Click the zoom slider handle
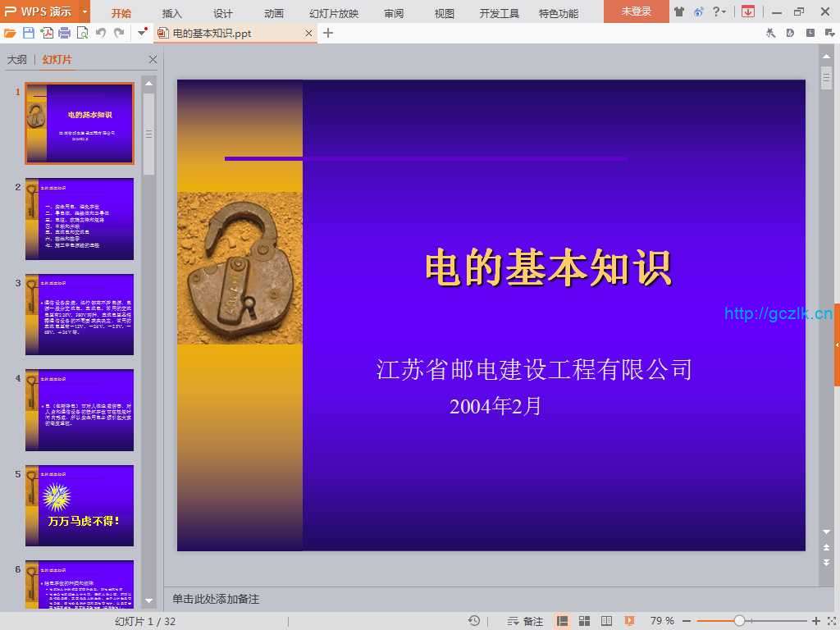This screenshot has width=840, height=630. pyautogui.click(x=739, y=621)
